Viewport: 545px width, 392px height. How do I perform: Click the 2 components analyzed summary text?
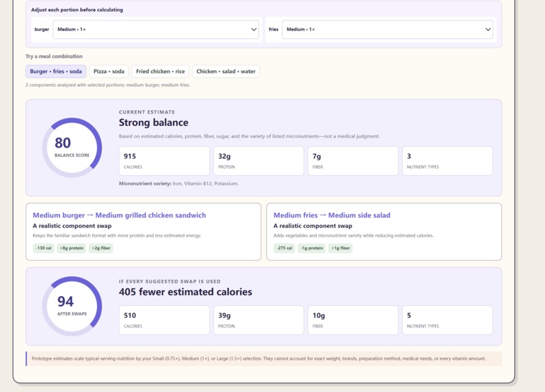tap(108, 85)
